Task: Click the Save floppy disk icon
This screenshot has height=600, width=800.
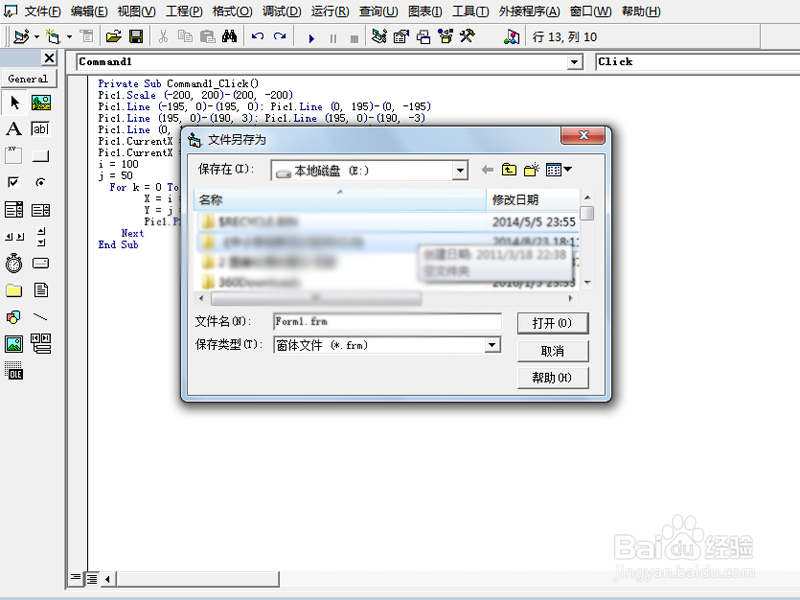Action: tap(136, 37)
